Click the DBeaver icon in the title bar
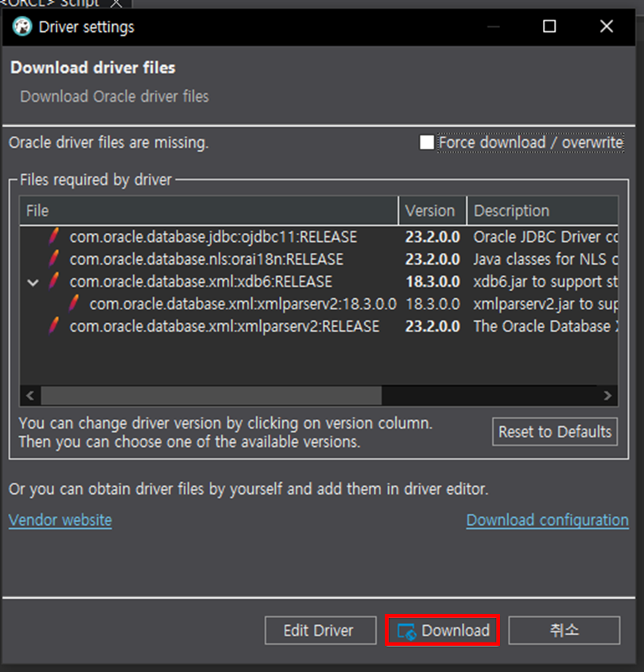Viewport: 644px width, 672px height. click(x=21, y=26)
